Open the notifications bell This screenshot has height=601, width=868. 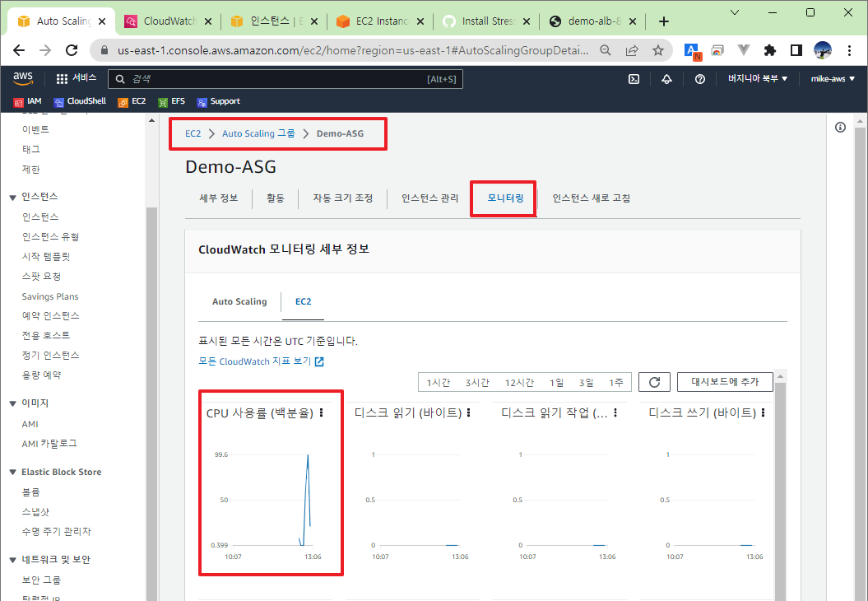(x=666, y=79)
